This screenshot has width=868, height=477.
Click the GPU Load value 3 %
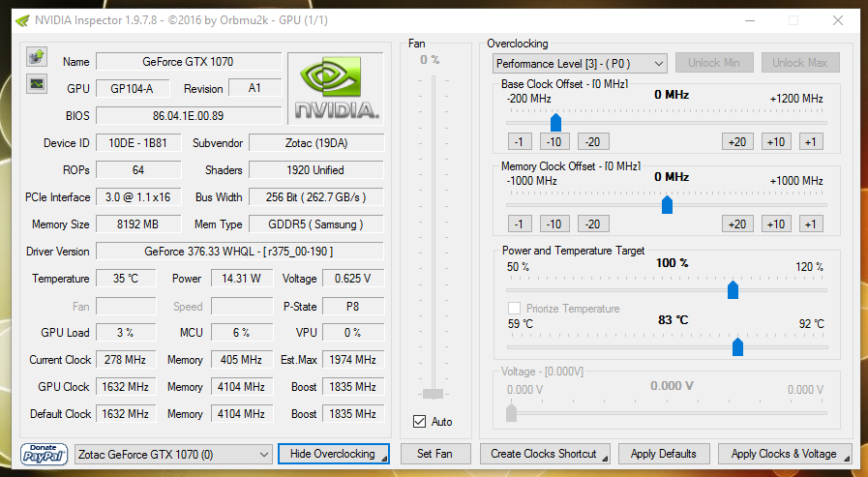126,333
